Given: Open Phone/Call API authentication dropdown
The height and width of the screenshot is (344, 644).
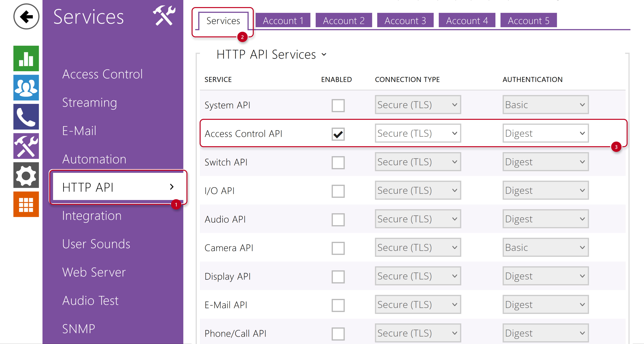Looking at the screenshot, I should 545,333.
